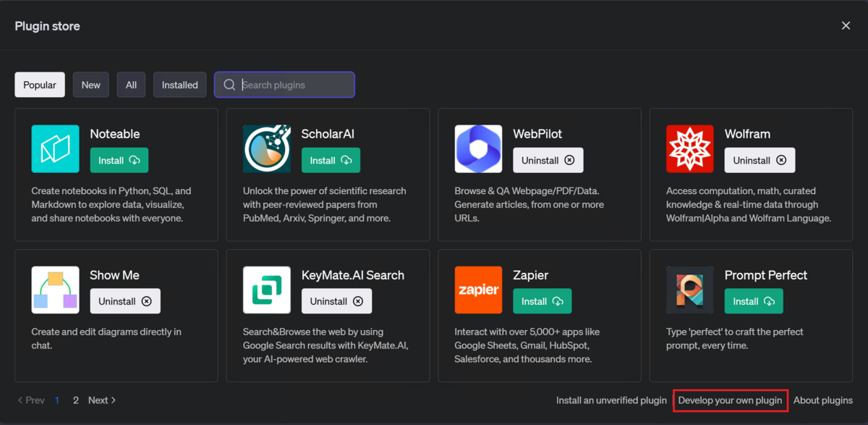The height and width of the screenshot is (425, 868).
Task: Click the magnifier icon in search box
Action: coord(229,85)
